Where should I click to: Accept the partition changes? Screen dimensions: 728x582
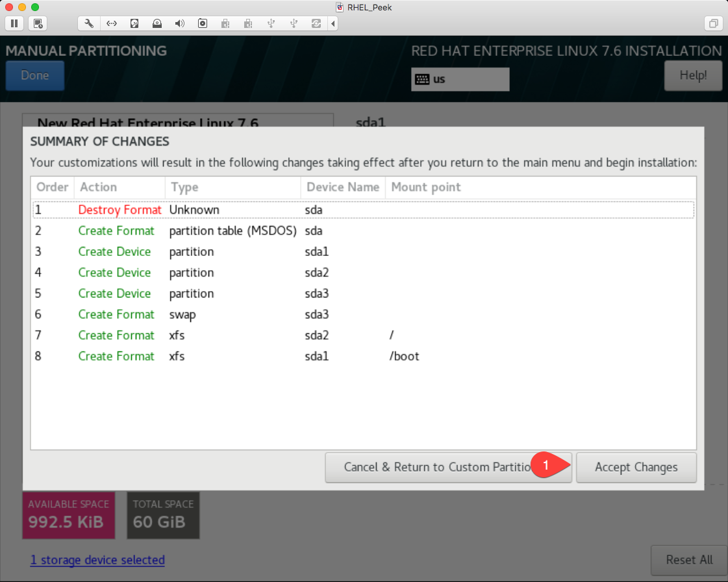tap(636, 467)
